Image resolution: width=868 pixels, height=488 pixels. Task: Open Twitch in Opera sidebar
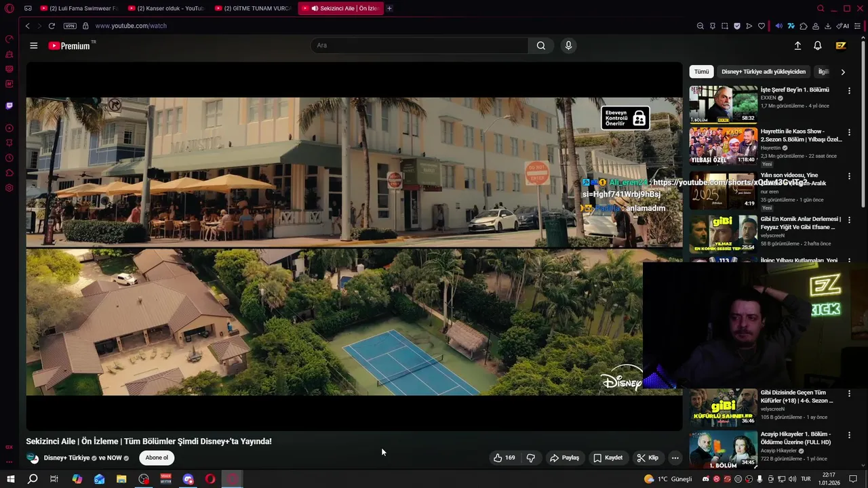(9, 106)
